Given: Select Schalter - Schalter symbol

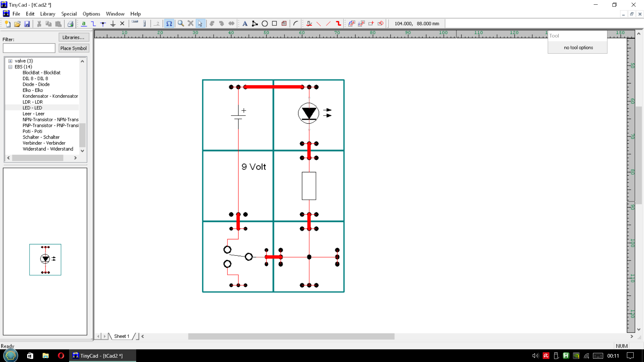Looking at the screenshot, I should pos(41,137).
